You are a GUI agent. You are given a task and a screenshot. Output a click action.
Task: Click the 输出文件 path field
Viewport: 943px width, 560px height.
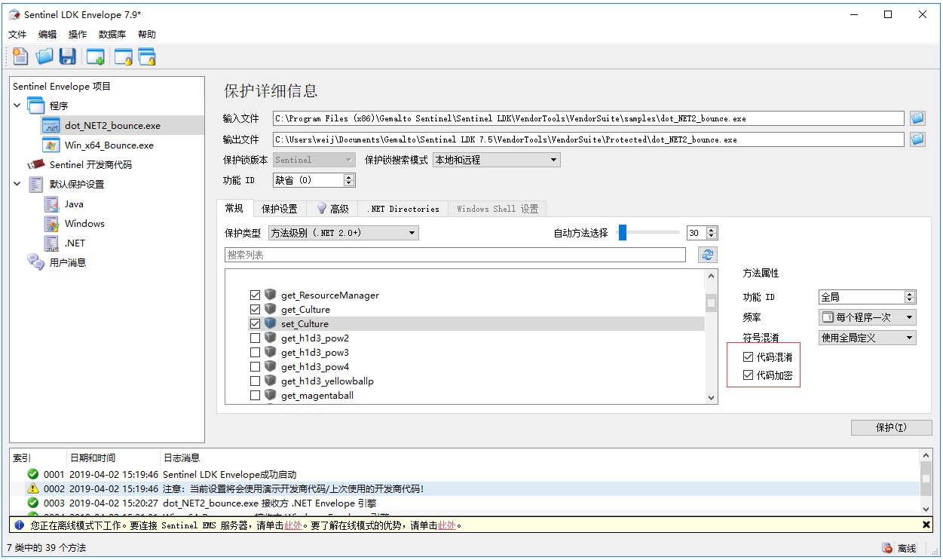pos(588,139)
